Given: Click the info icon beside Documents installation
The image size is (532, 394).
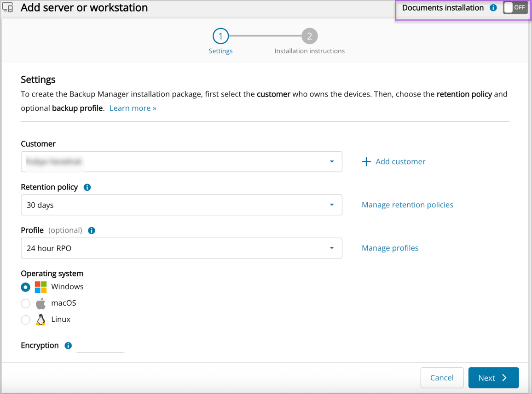Looking at the screenshot, I should click(493, 8).
